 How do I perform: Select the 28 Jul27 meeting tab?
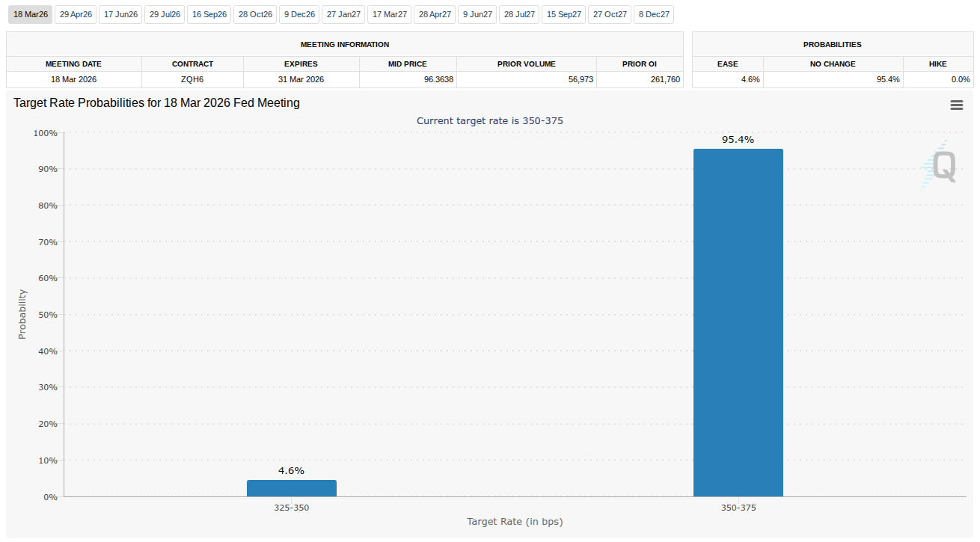coord(519,14)
